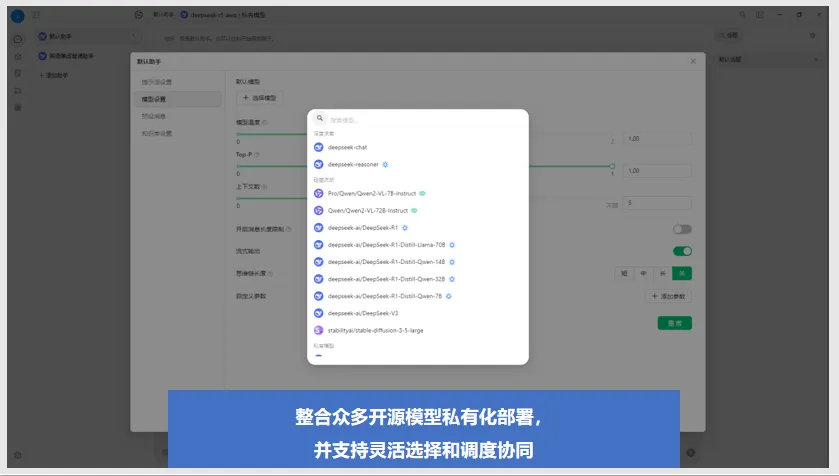The image size is (839, 476).
Task: Switch to 知识库设置 in the dialog sidebar
Action: coord(178,133)
